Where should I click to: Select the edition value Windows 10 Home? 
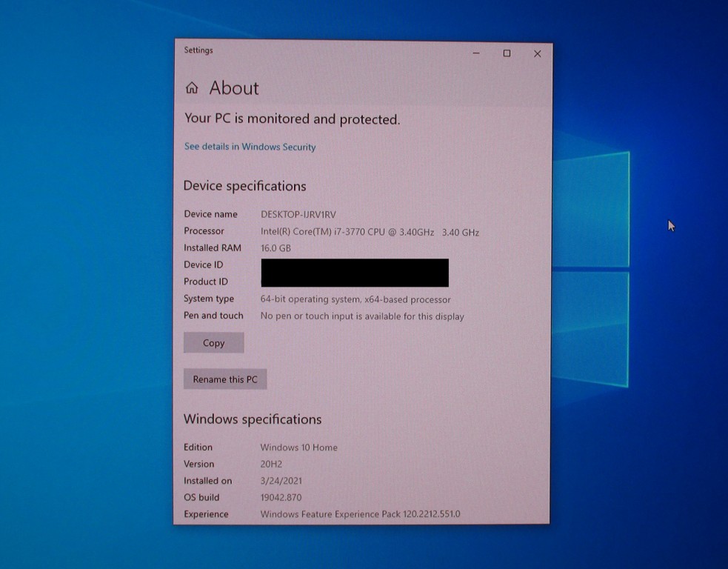click(x=298, y=447)
